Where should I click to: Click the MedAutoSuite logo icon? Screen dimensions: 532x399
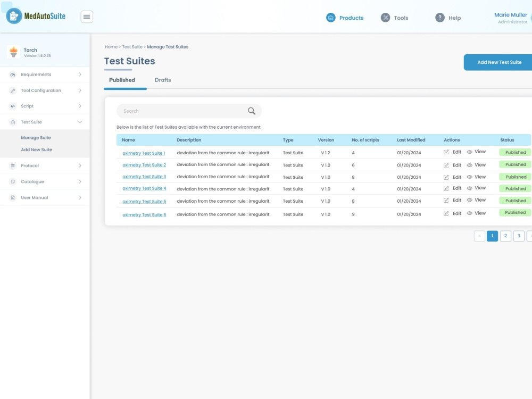click(x=14, y=16)
